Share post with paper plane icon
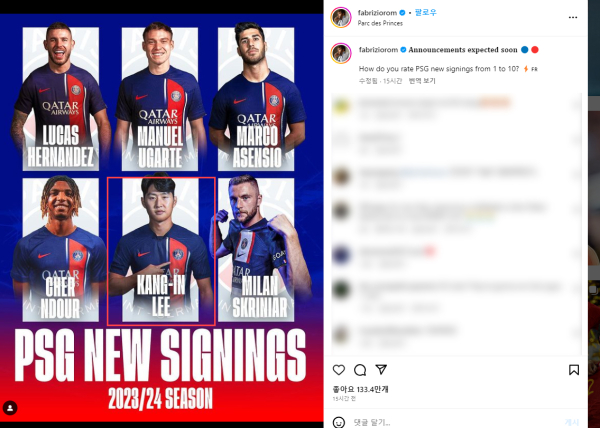Screen dimensions: 600x428 381,369
